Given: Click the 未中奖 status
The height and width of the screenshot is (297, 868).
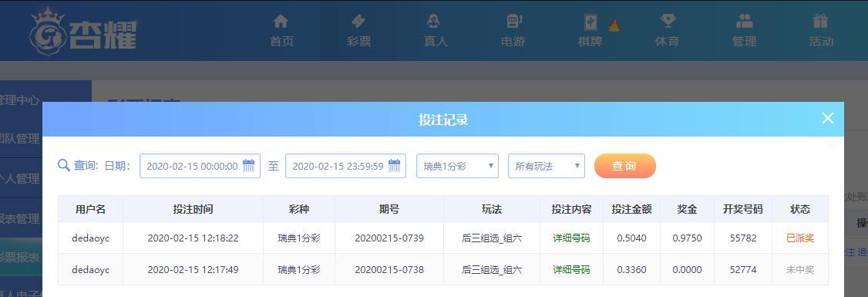Looking at the screenshot, I should [800, 270].
